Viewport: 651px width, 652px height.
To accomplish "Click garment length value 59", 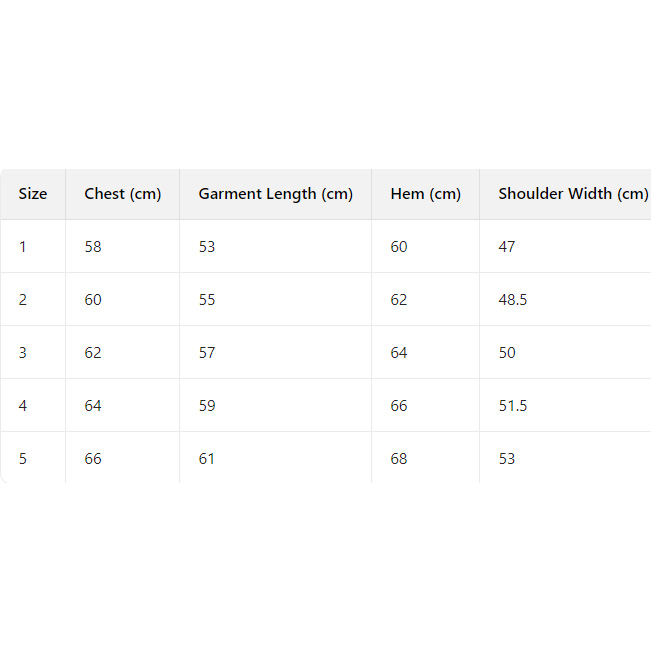I will (x=207, y=406).
